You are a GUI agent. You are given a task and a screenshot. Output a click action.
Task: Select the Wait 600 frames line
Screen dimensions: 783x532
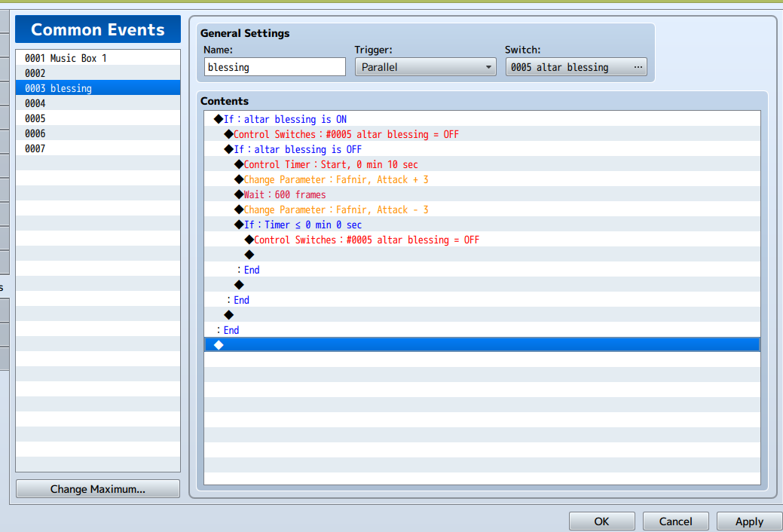pos(482,194)
